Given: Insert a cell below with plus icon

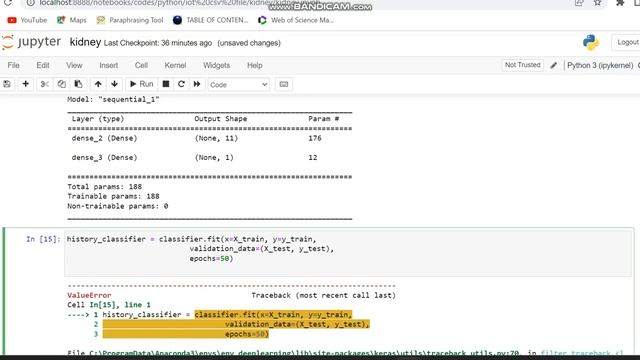Looking at the screenshot, I should coord(26,84).
